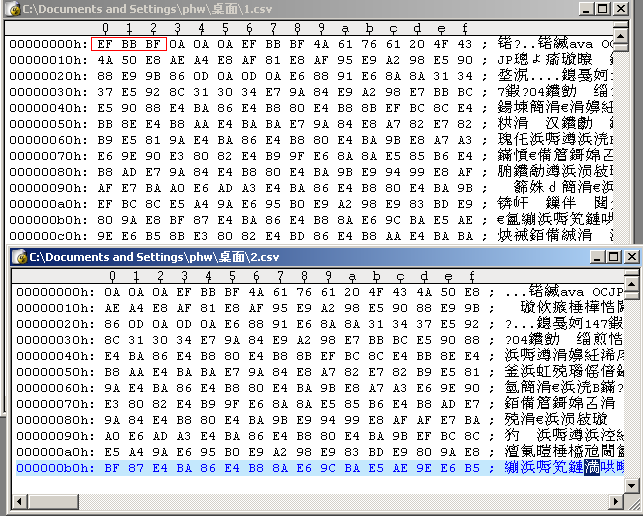Select highlighted offset 000000b0h in 2.csv
Screen dimensions: 643x516
pyautogui.click(x=56, y=468)
